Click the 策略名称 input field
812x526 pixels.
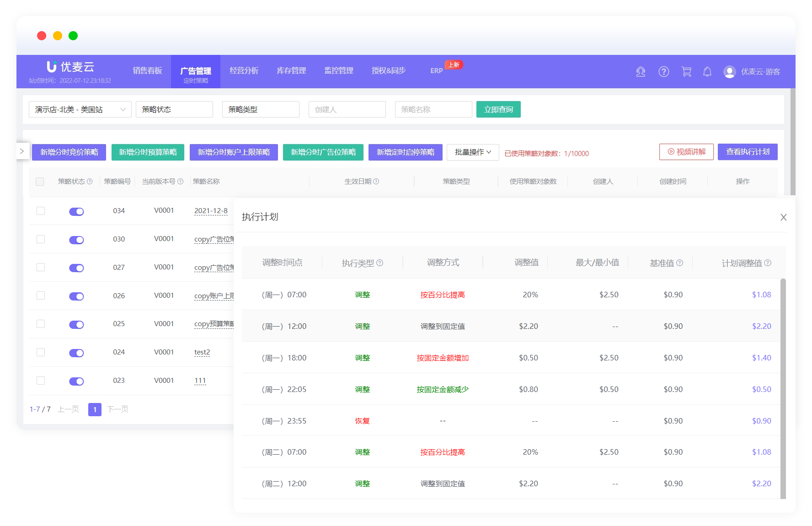pyautogui.click(x=433, y=109)
